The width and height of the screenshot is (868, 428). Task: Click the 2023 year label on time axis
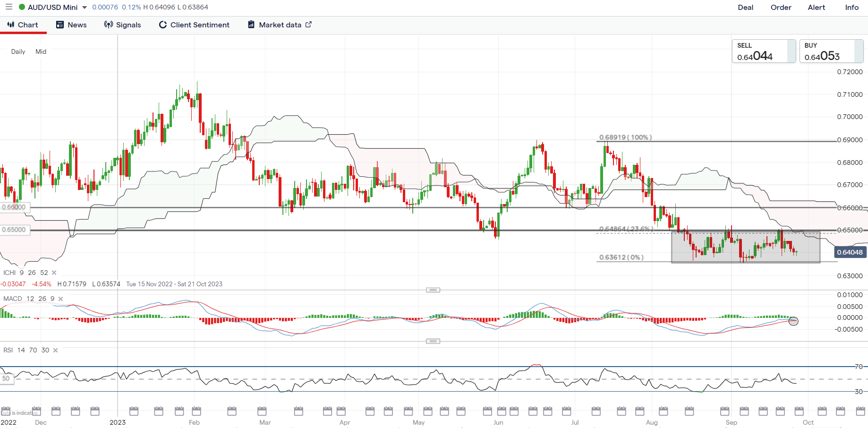point(118,422)
